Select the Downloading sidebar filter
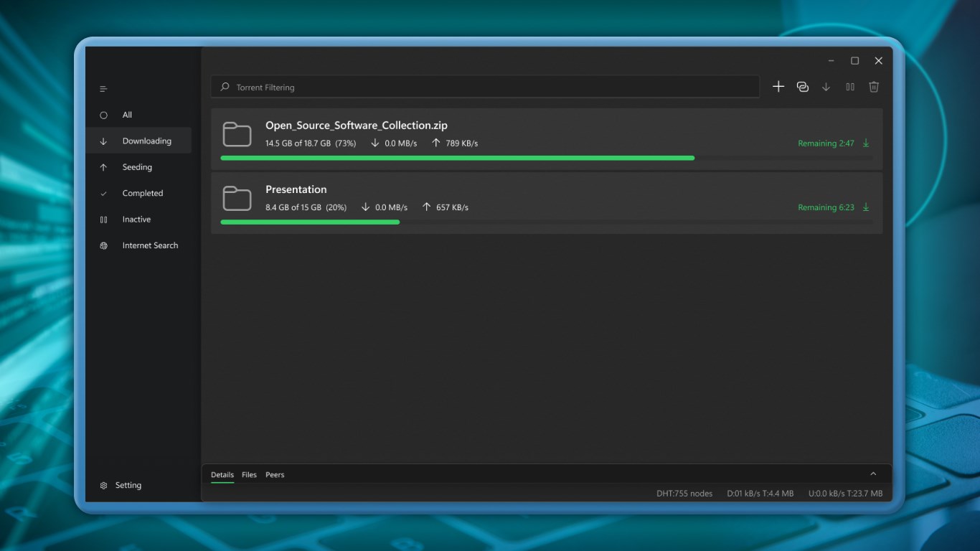Viewport: 980px width, 551px height. pos(138,141)
